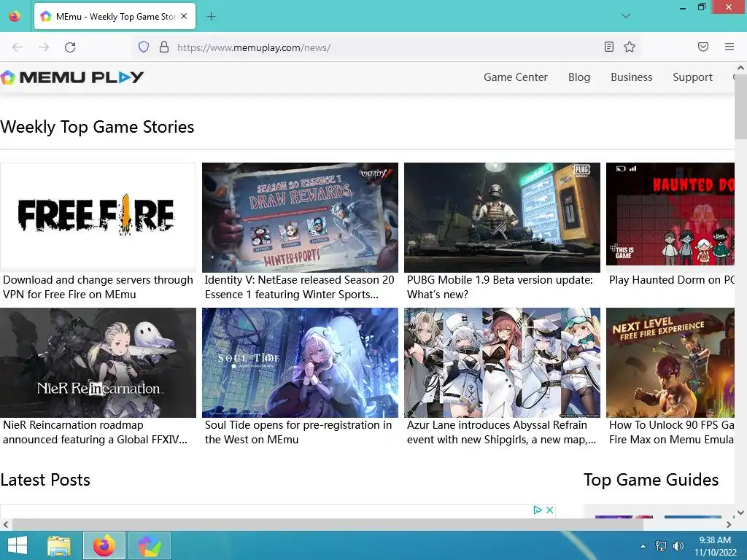Viewport: 747px width, 560px height.
Task: Select the MEmu Weekly Top Game Stories tab
Action: [115, 16]
